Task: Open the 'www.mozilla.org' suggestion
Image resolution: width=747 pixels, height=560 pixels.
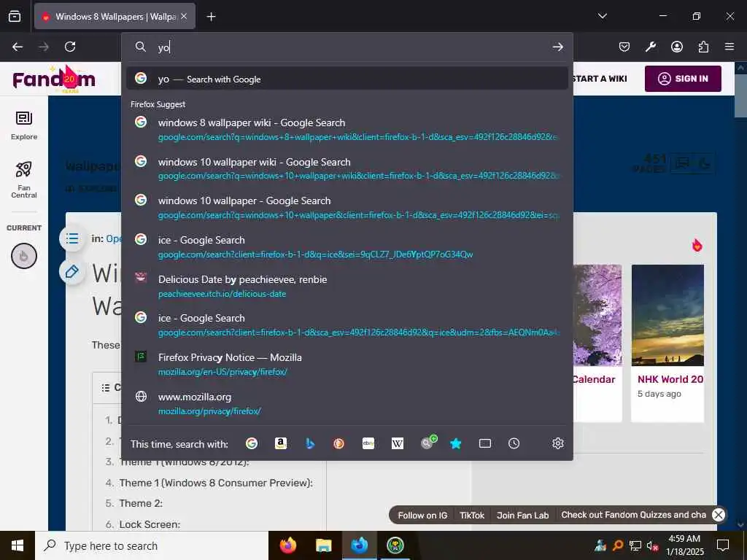Action: [x=347, y=403]
